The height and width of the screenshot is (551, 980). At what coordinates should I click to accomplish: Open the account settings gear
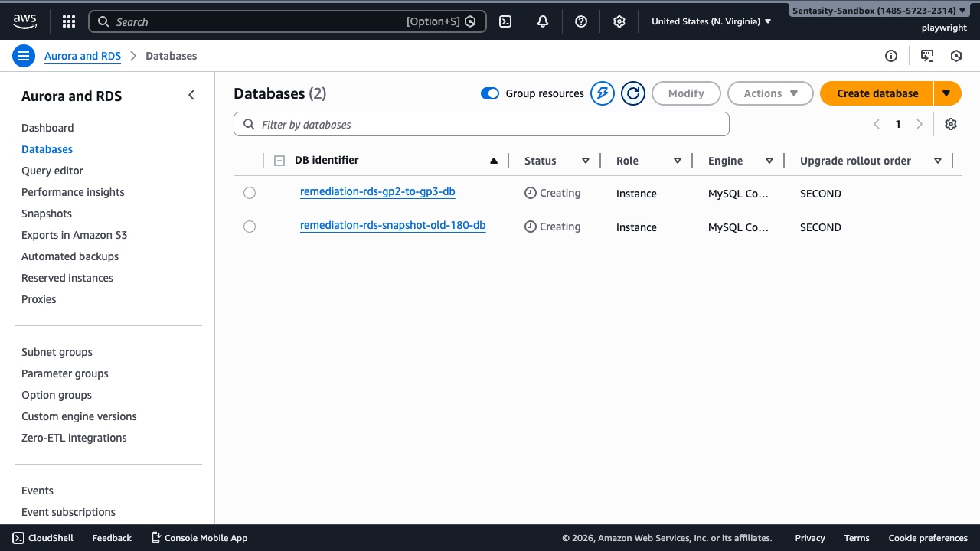point(619,21)
